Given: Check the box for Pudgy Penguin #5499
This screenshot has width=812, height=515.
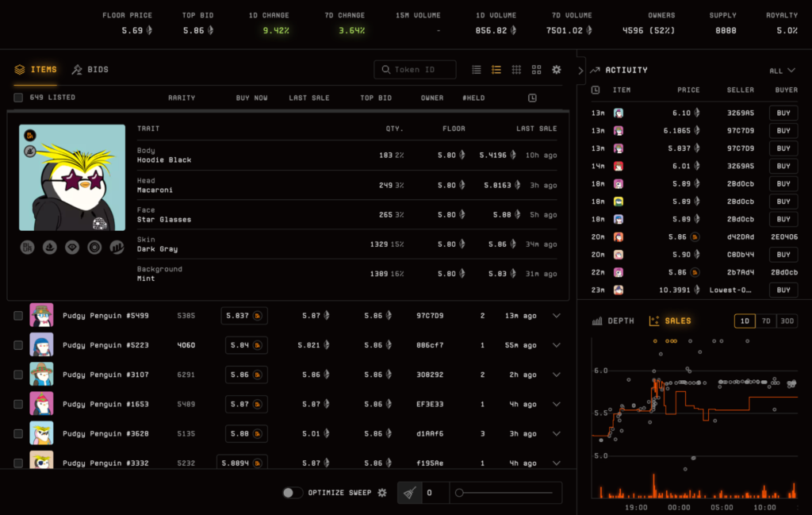Looking at the screenshot, I should [x=18, y=316].
